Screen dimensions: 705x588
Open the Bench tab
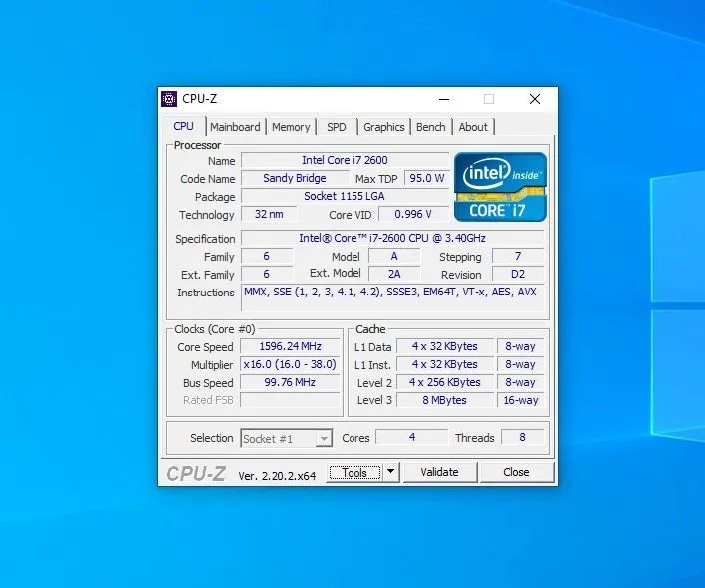[x=430, y=127]
